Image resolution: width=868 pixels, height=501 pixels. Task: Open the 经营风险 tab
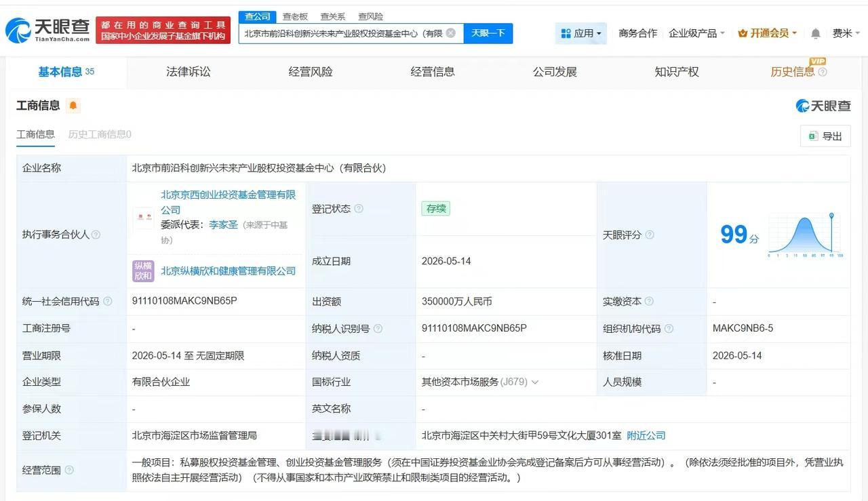[x=311, y=72]
